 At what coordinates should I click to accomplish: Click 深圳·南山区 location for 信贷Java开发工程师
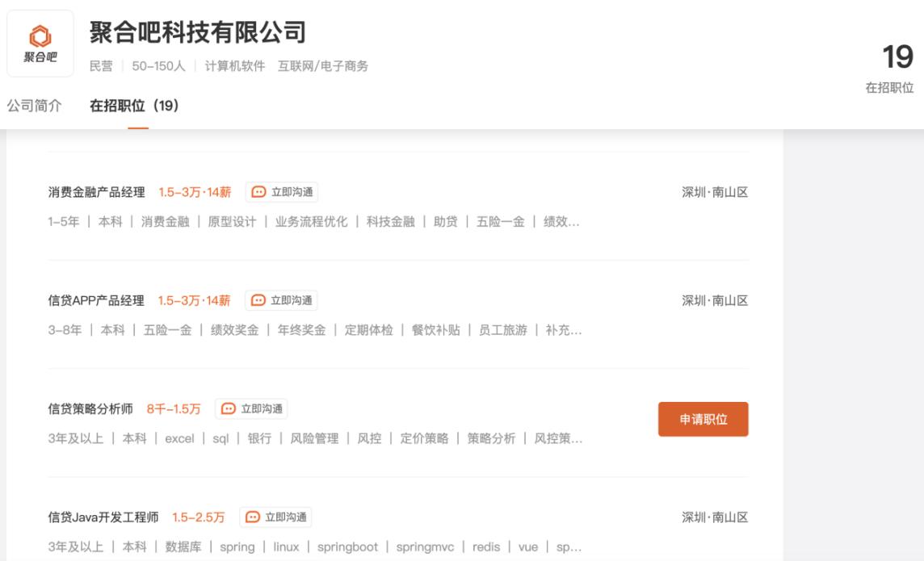point(715,517)
